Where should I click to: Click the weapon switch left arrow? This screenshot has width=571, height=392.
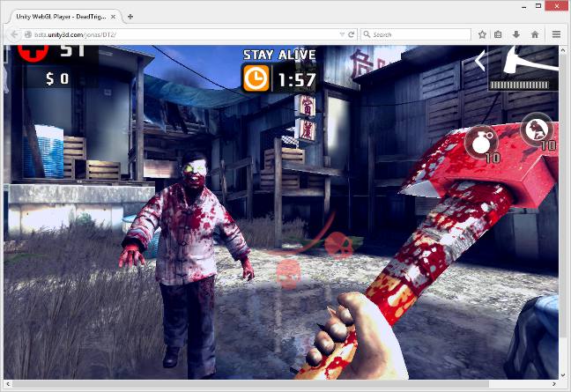480,61
